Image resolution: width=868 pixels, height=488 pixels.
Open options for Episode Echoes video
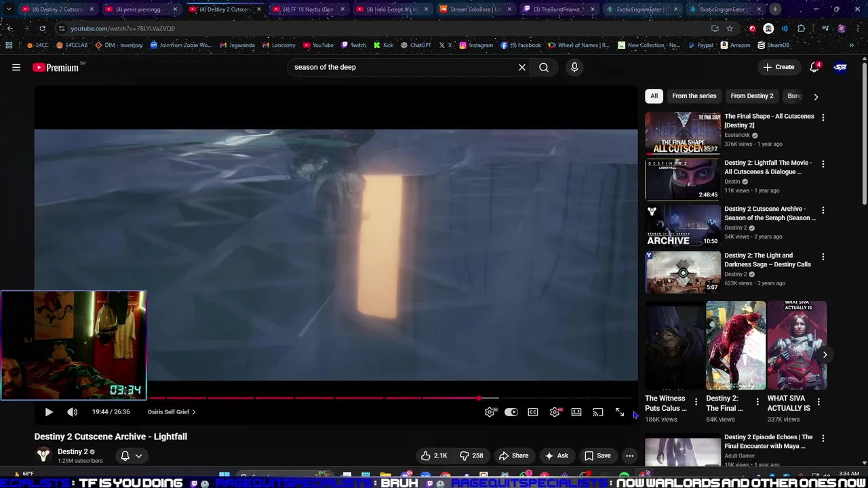[x=823, y=439]
